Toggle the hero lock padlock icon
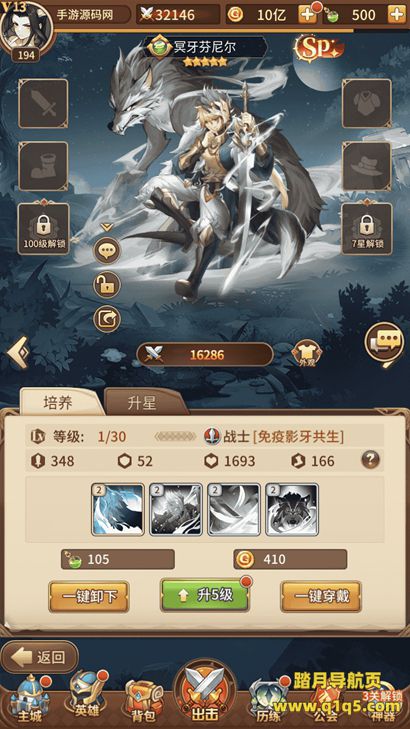The width and height of the screenshot is (410, 729). click(x=107, y=285)
